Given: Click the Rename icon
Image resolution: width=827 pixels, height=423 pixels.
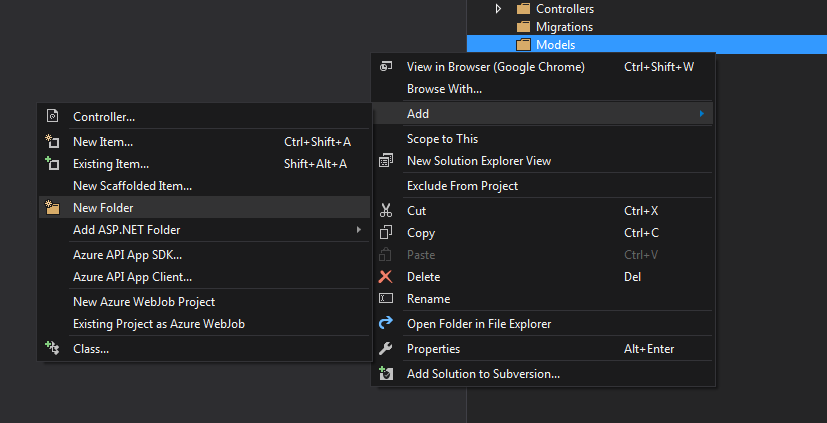Looking at the screenshot, I should point(386,299).
